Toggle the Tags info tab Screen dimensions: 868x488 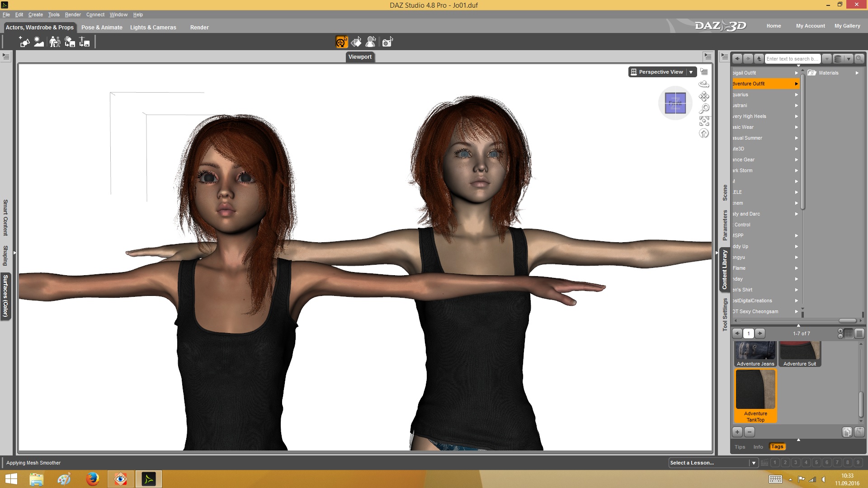pyautogui.click(x=777, y=447)
